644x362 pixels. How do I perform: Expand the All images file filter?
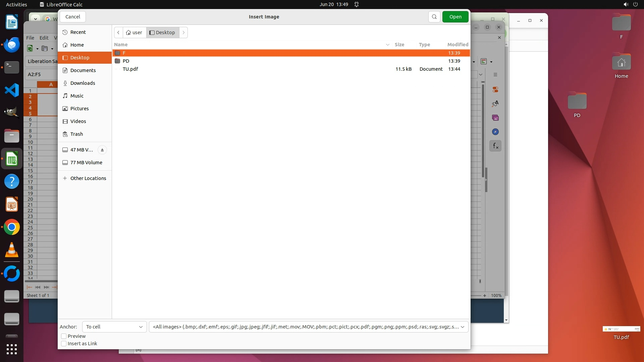point(308,327)
